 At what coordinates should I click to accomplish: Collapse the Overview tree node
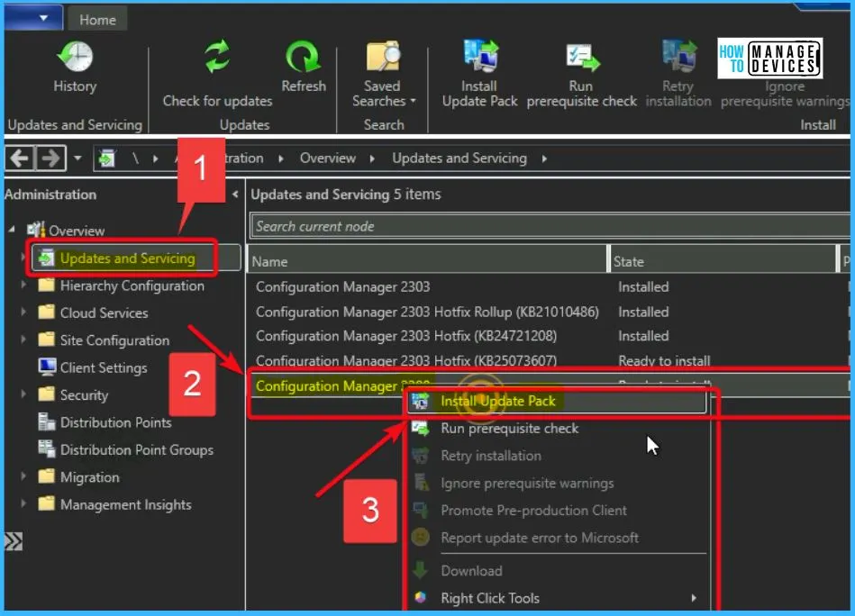12,230
